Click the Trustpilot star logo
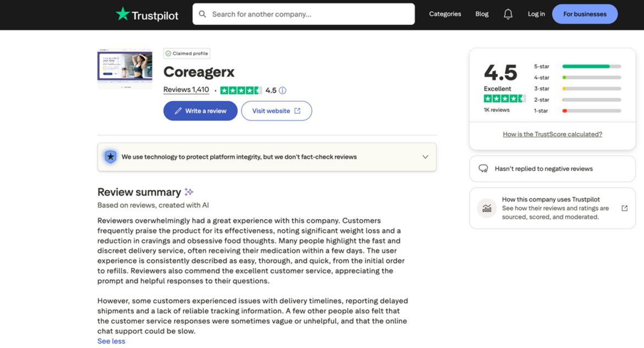 (x=122, y=14)
